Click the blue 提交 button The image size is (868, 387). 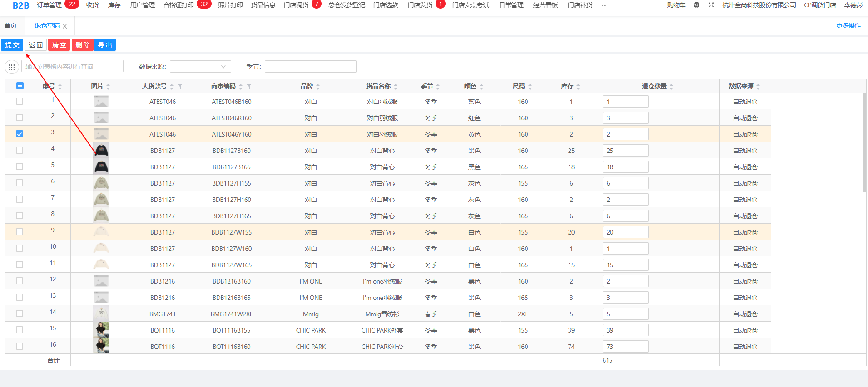click(x=12, y=45)
